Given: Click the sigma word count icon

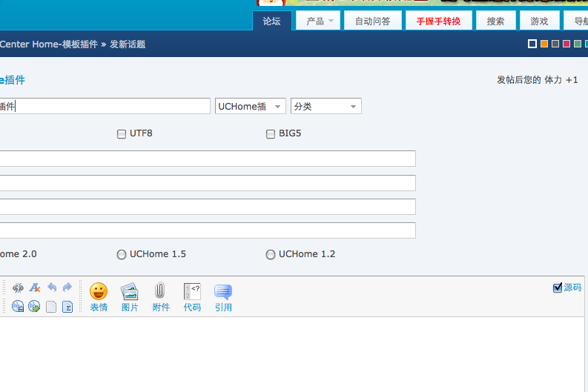Looking at the screenshot, I should point(67,307).
